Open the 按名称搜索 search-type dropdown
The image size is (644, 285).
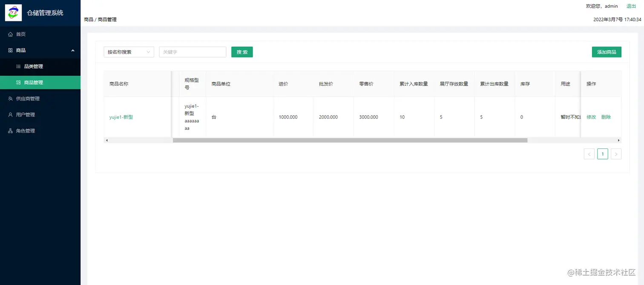pos(129,52)
